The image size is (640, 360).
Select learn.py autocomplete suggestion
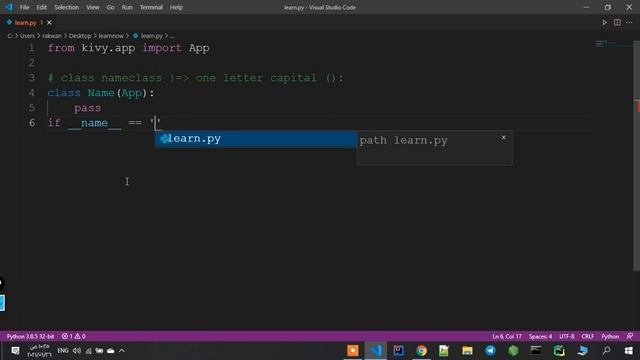[x=256, y=139]
